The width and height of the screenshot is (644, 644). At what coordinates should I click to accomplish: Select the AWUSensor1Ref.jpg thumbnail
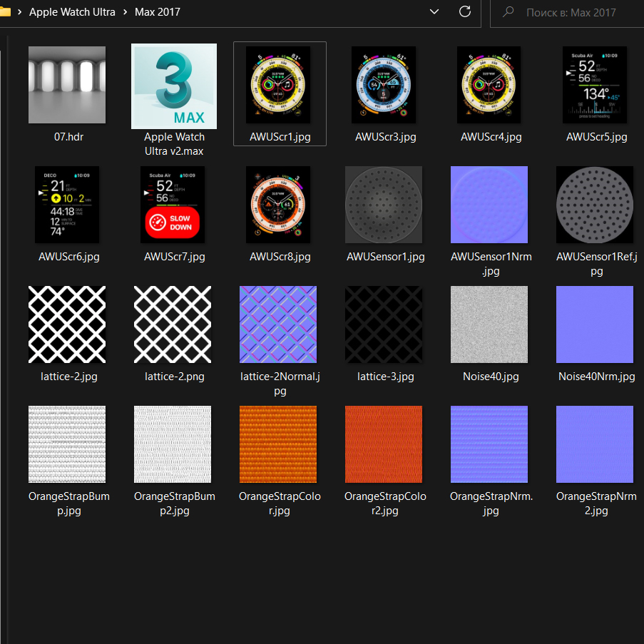coord(595,205)
